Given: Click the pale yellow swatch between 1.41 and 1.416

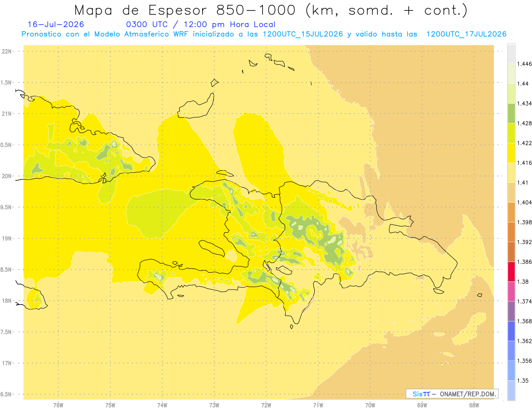Looking at the screenshot, I should (x=511, y=172).
